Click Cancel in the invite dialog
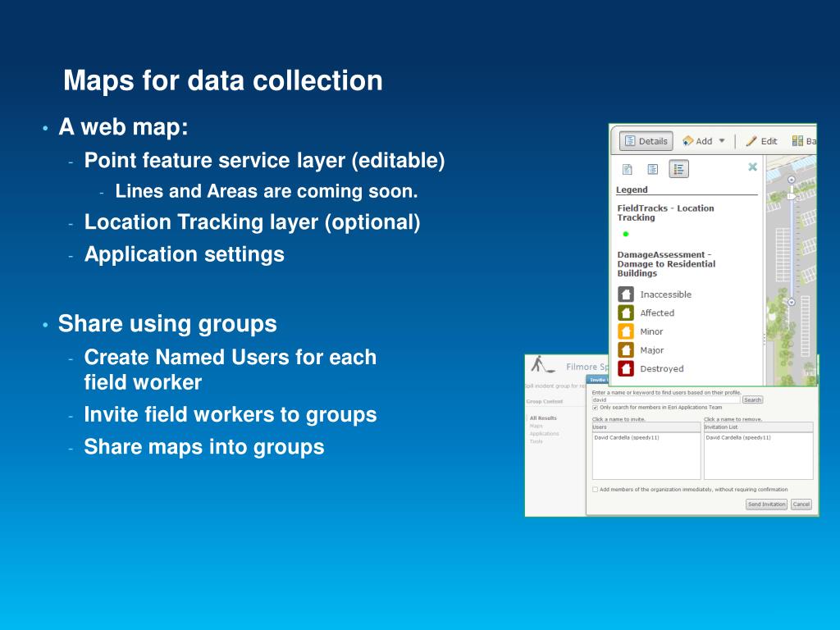 [x=801, y=504]
